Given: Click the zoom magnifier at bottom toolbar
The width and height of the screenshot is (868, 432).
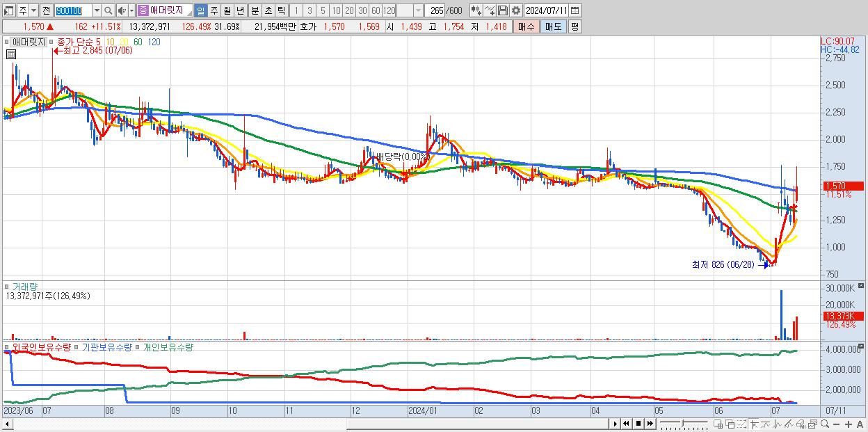Looking at the screenshot, I should (825, 424).
